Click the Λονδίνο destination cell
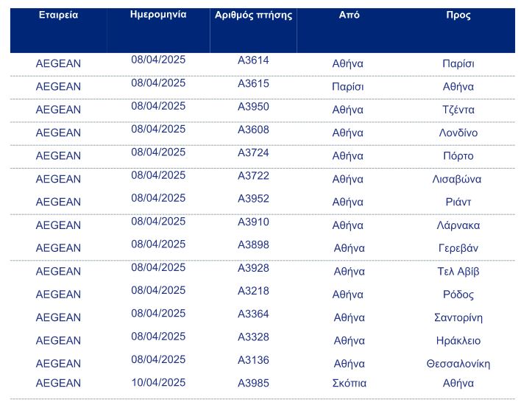This screenshot has height=419, width=532. pos(458,133)
